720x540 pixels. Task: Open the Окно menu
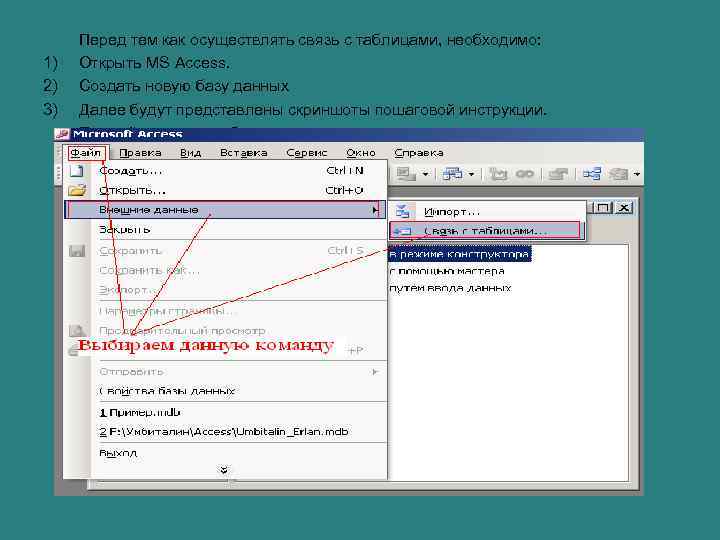361,153
